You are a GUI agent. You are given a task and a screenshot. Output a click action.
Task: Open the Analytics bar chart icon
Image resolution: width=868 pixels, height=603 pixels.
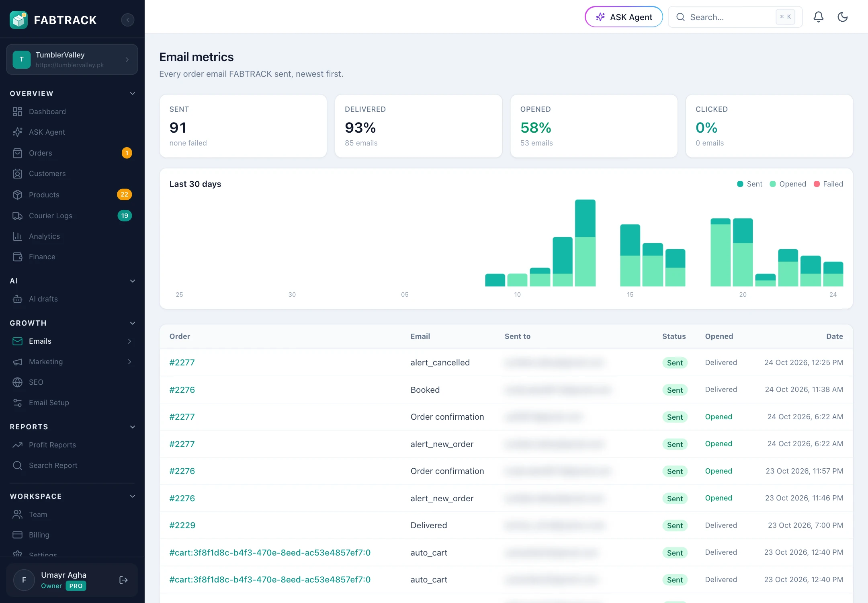point(17,236)
